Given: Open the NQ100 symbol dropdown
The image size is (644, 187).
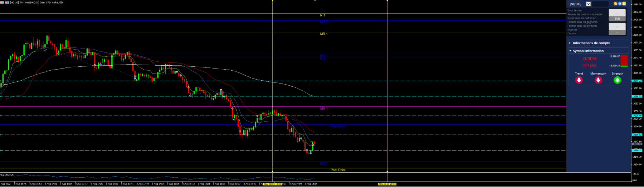Looking at the screenshot, I should (588, 4).
